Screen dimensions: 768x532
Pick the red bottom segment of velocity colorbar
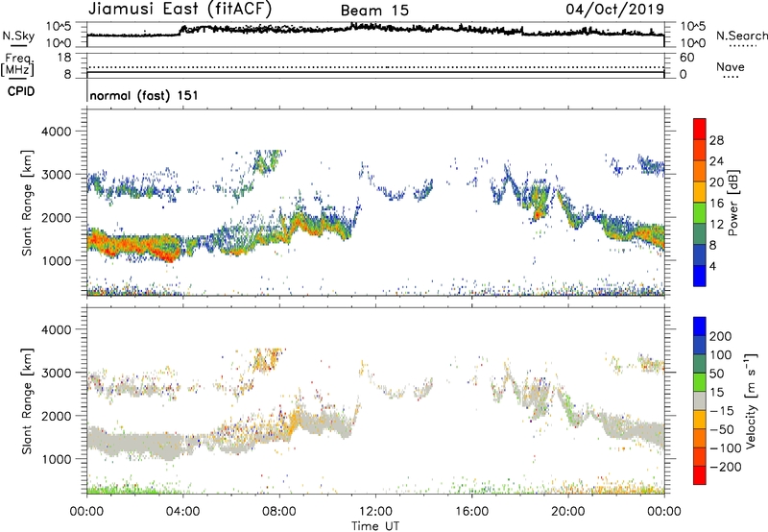click(700, 475)
